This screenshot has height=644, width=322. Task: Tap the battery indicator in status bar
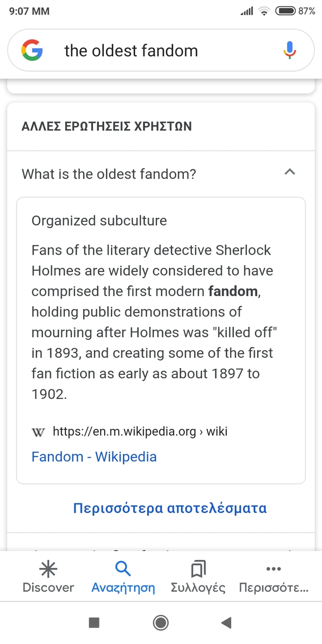pos(286,11)
